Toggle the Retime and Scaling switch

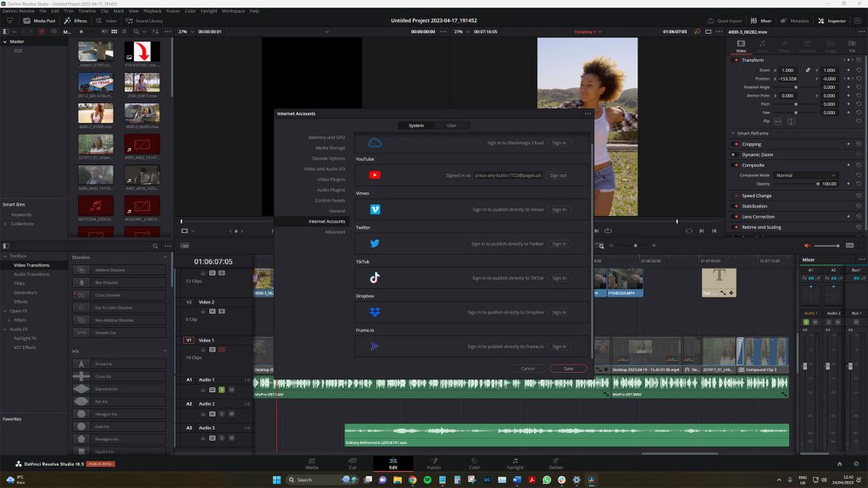pos(736,227)
